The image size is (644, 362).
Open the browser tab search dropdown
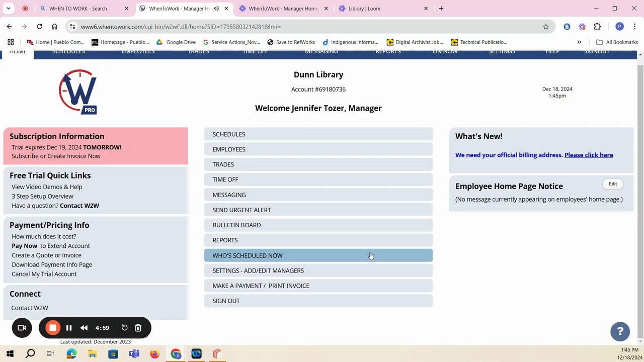tap(9, 9)
